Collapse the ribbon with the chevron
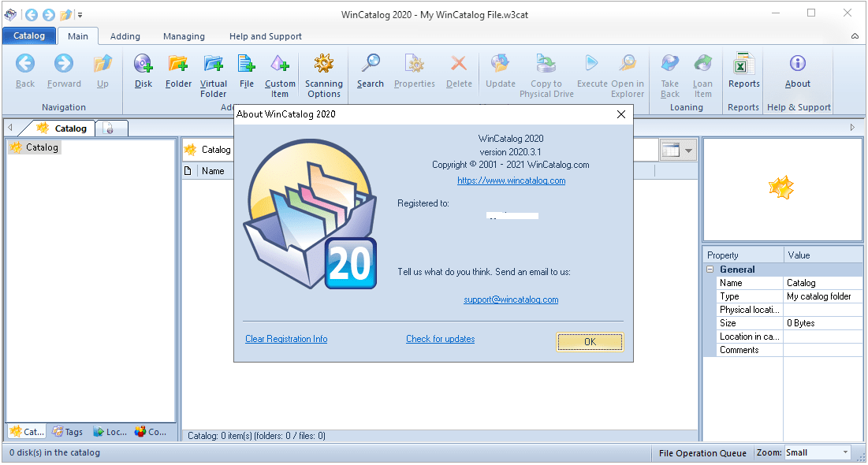 (855, 36)
